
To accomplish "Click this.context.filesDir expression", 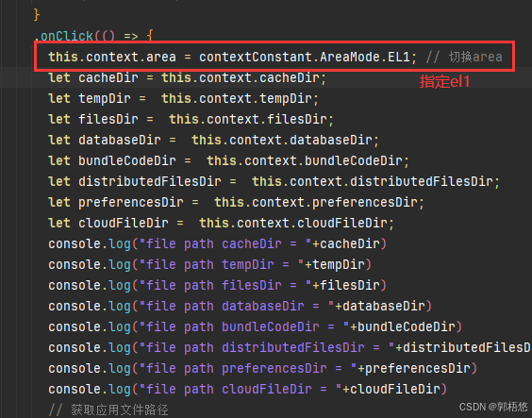I will tap(248, 119).
